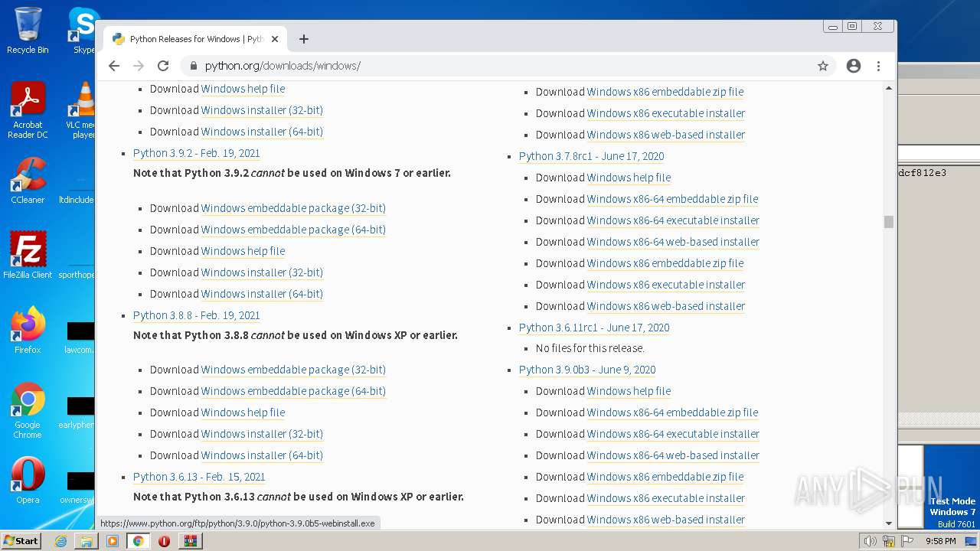The width and height of the screenshot is (980, 551).
Task: Open the Acrobat Reader DC desktop icon
Action: (28, 110)
